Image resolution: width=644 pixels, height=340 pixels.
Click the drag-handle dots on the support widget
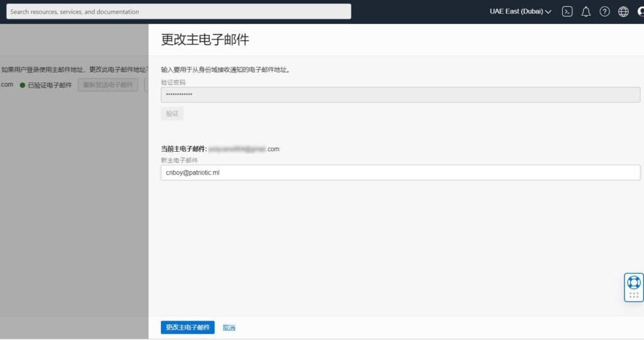(x=634, y=295)
